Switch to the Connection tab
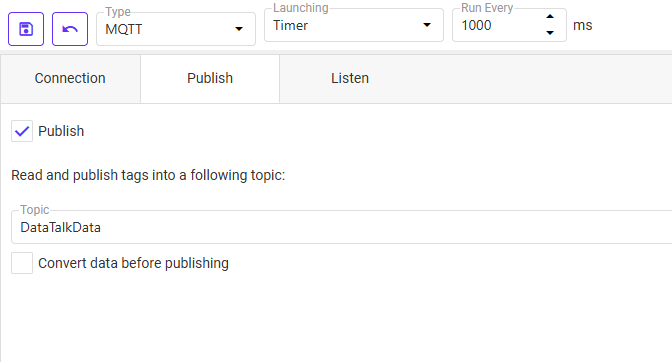 (x=70, y=78)
